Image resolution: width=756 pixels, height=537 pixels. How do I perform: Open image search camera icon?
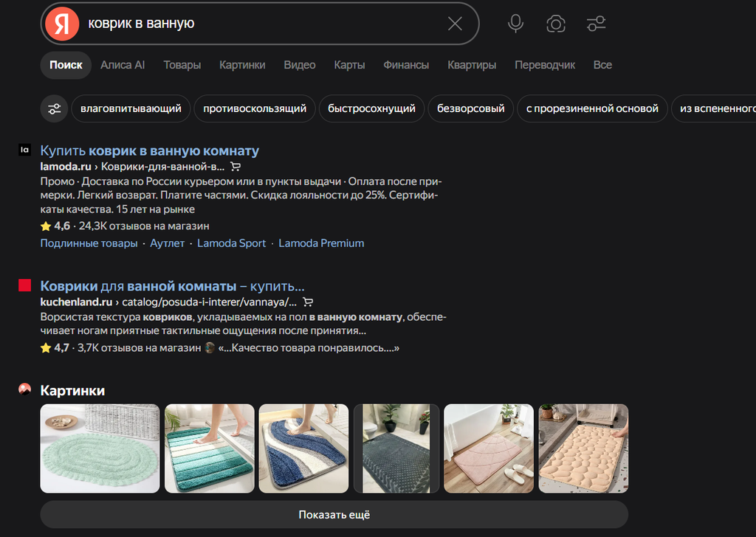coord(555,24)
